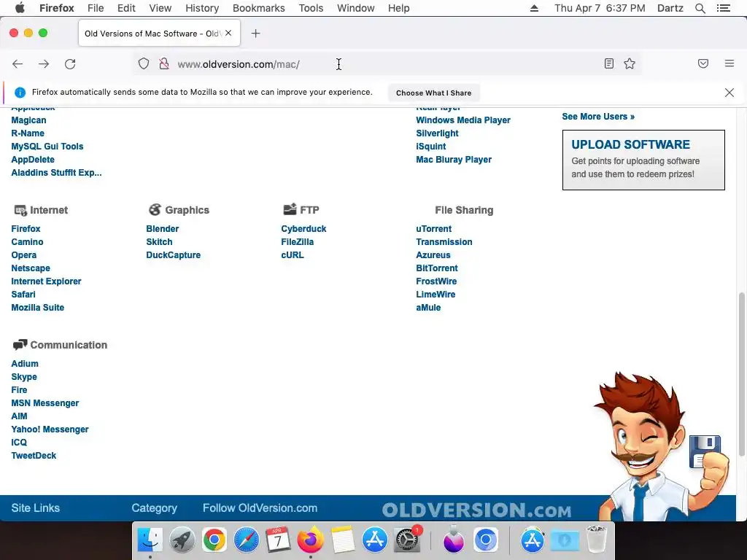Open Finder in the Dock
747x560 pixels.
[150, 540]
